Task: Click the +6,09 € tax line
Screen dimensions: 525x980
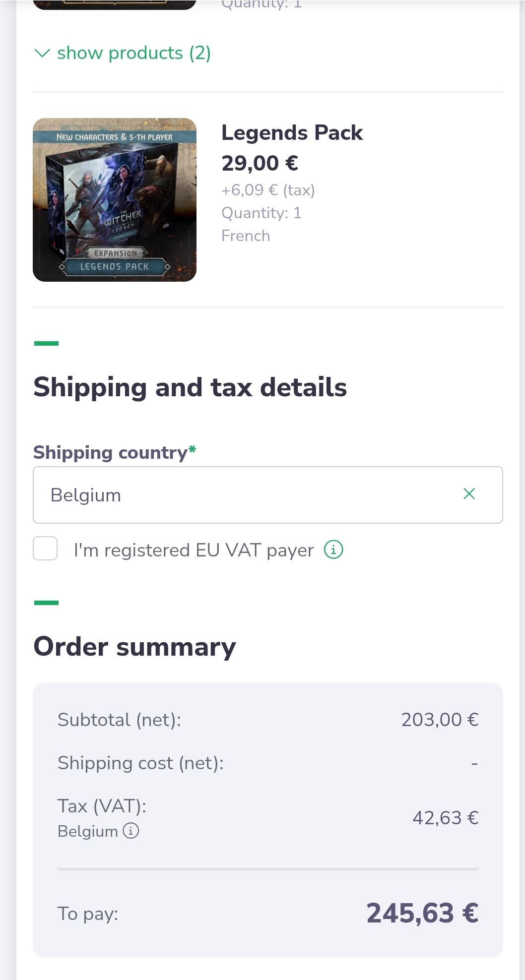Action: point(268,190)
